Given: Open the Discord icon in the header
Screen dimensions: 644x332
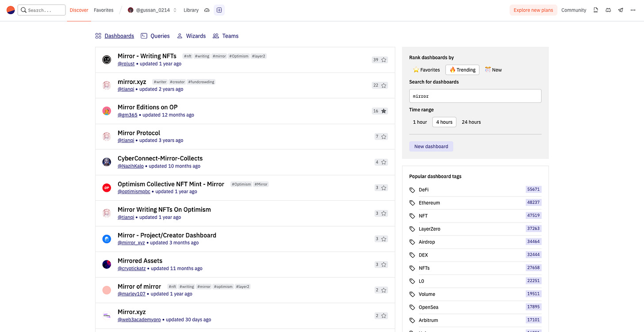Looking at the screenshot, I should pos(608,10).
